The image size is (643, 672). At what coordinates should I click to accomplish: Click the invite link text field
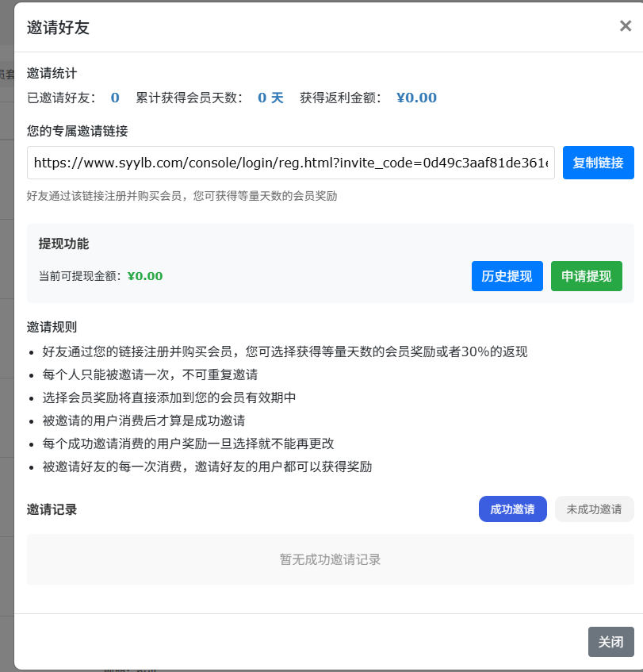[290, 163]
